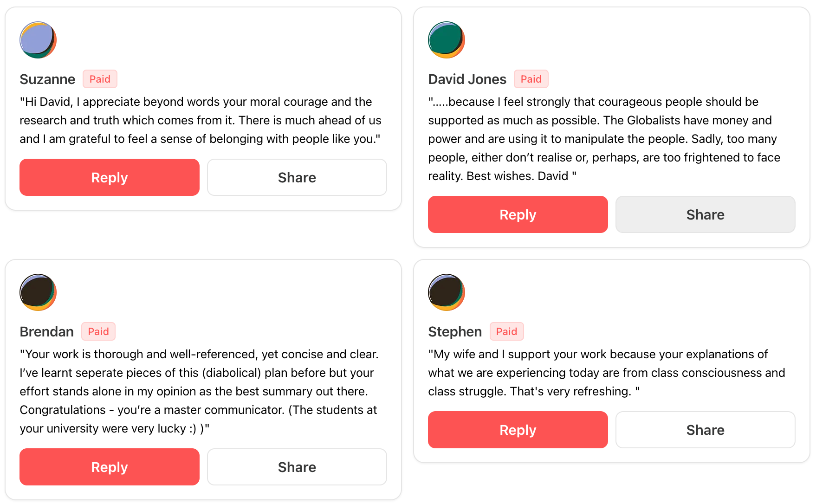Click the Paid badge next to Stephen
Screen dimensions: 816x504
tap(506, 331)
